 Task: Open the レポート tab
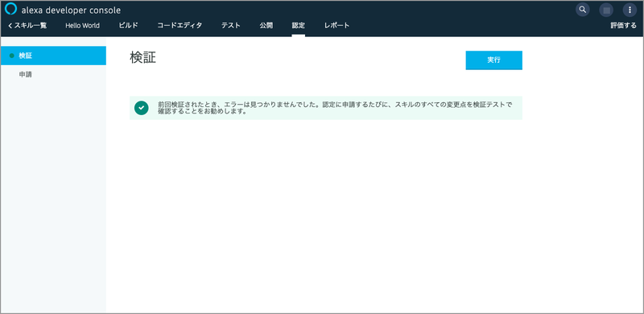336,26
